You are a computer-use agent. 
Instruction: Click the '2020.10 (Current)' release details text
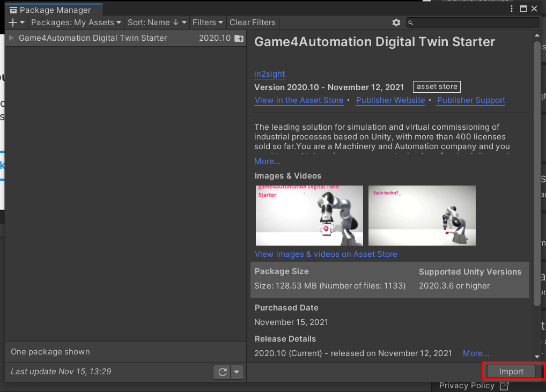[x=288, y=353]
